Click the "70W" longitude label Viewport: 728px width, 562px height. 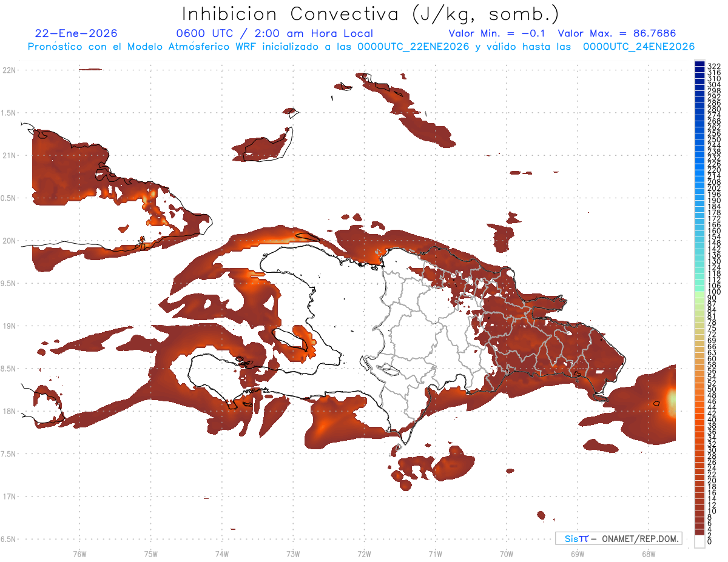click(x=507, y=554)
